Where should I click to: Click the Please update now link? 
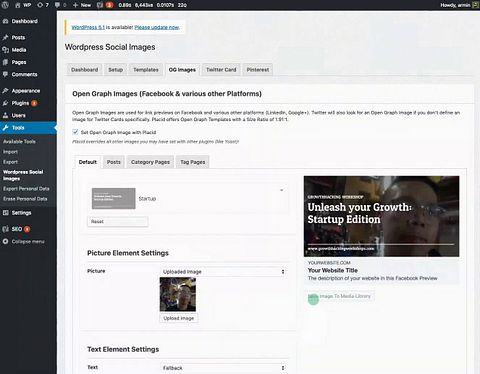157,27
